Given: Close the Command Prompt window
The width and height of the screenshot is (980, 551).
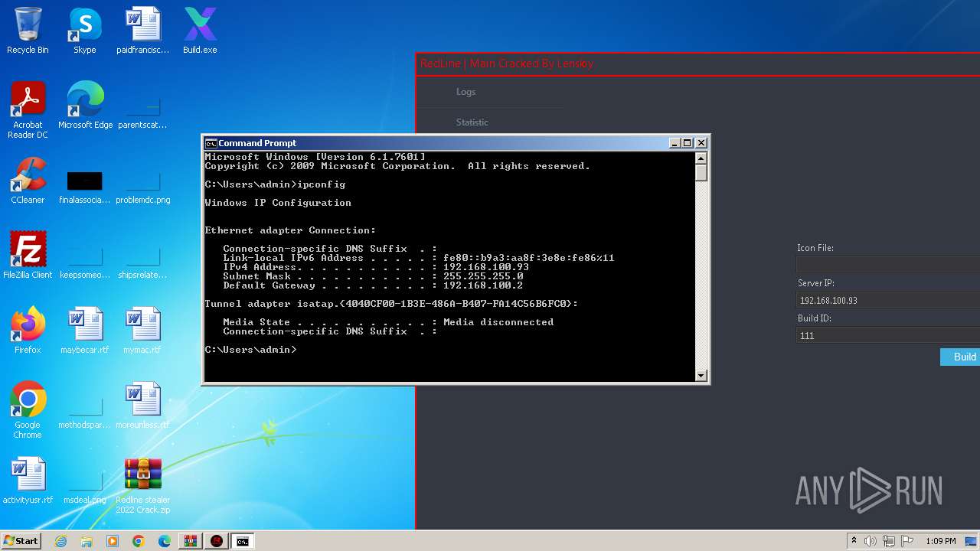Looking at the screenshot, I should [701, 143].
